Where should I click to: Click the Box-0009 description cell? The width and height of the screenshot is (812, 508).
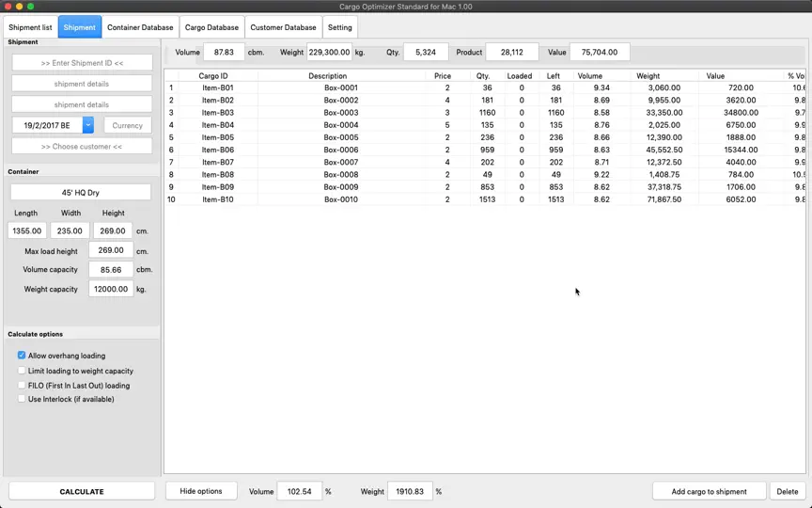[x=341, y=187]
